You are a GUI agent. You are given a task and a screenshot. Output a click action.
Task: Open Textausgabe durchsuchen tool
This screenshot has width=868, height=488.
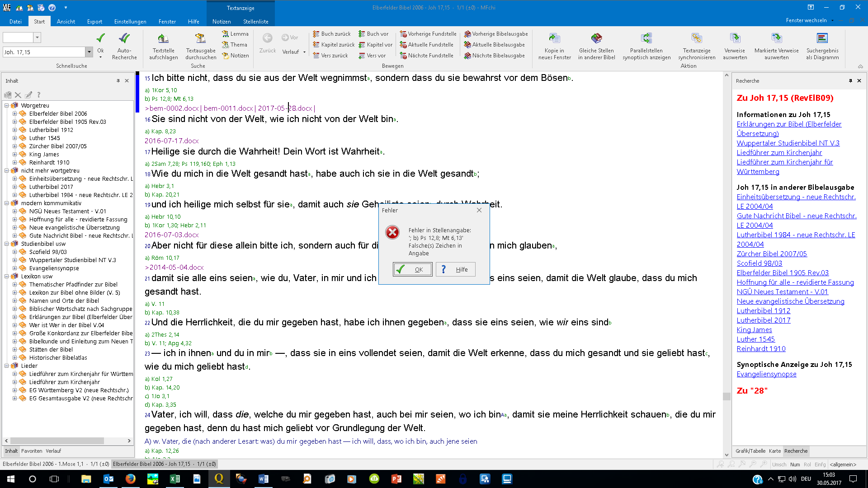pos(201,39)
